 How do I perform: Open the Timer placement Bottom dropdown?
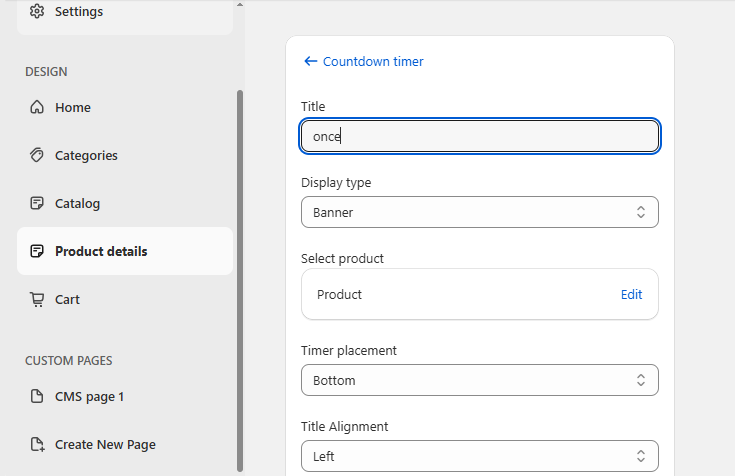[480, 380]
